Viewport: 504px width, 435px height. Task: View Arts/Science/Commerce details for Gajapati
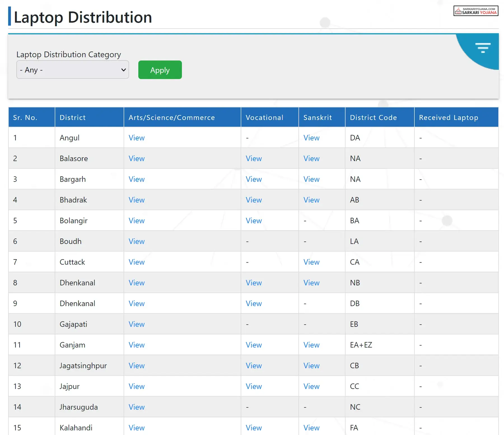pyautogui.click(x=136, y=324)
